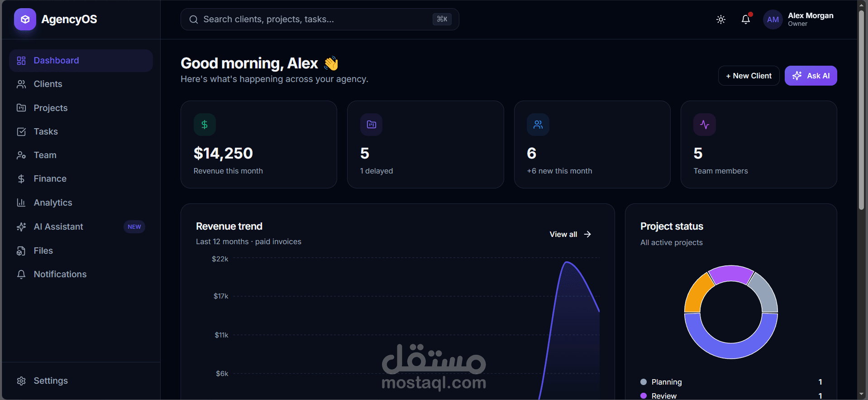Open Settings at sidebar bottom
Screen dimensions: 868x400
point(81,381)
